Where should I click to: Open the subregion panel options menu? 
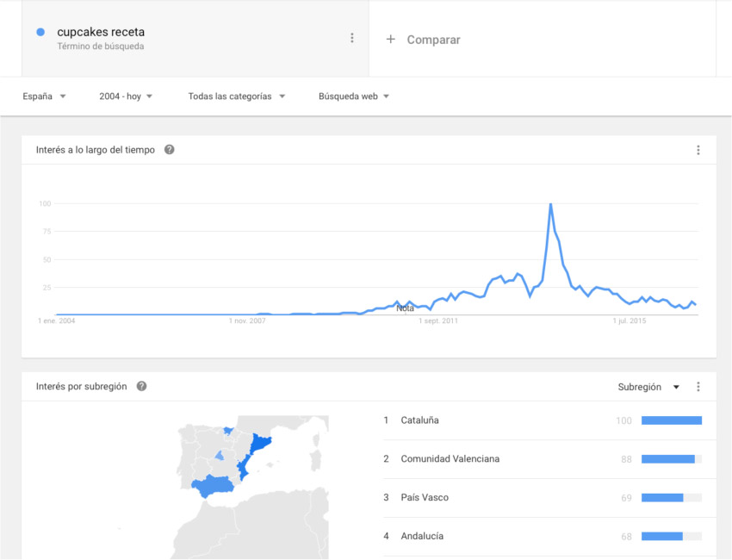(698, 386)
